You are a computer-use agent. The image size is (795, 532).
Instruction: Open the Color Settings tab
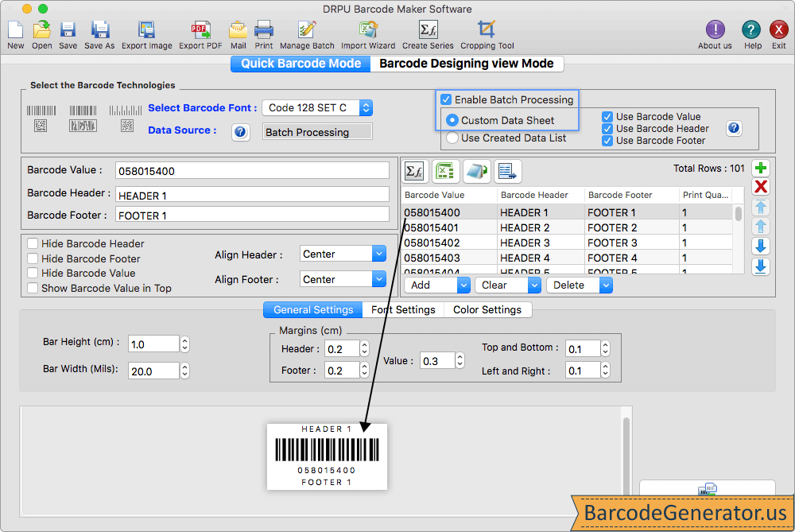(x=487, y=309)
